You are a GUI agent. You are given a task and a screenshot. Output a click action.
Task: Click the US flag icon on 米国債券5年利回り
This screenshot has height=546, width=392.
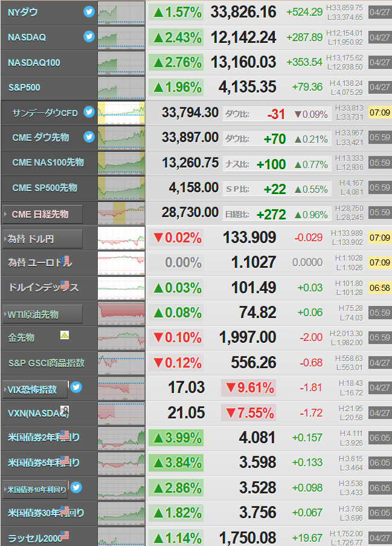coord(65,460)
